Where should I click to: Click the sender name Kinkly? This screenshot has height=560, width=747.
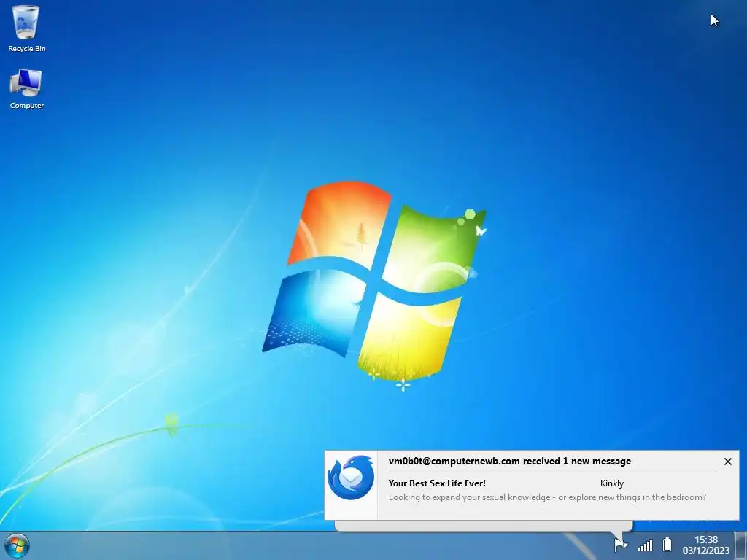coord(612,483)
